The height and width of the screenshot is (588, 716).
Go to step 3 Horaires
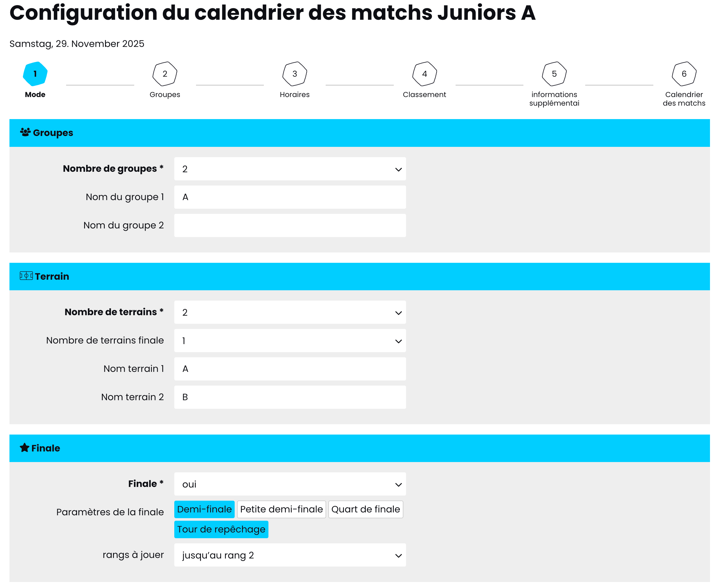pos(294,74)
